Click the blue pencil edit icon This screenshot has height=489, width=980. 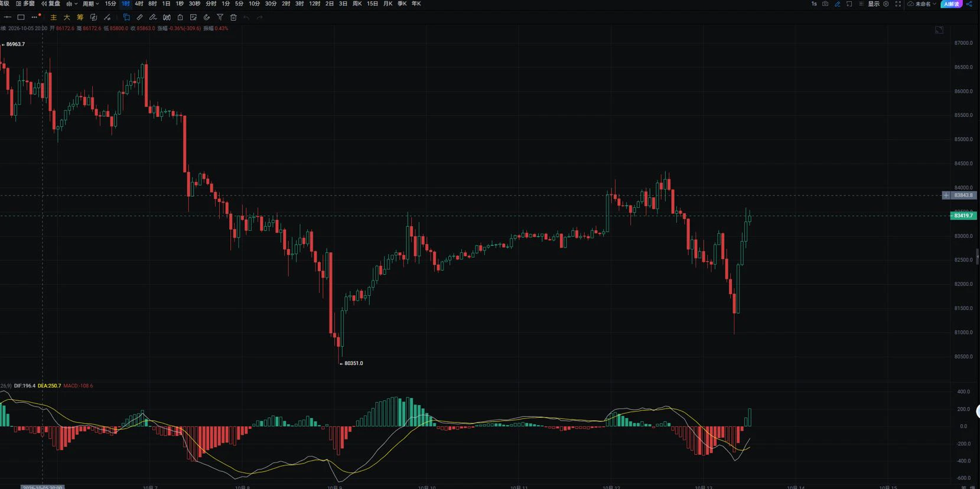(x=837, y=4)
